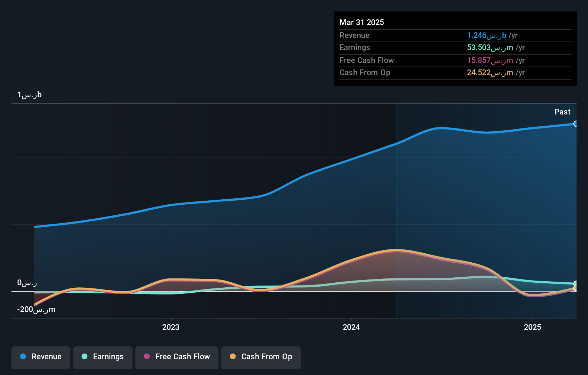Click the Cash From Op value 24.522
This screenshot has height=375, width=588.
(490, 72)
